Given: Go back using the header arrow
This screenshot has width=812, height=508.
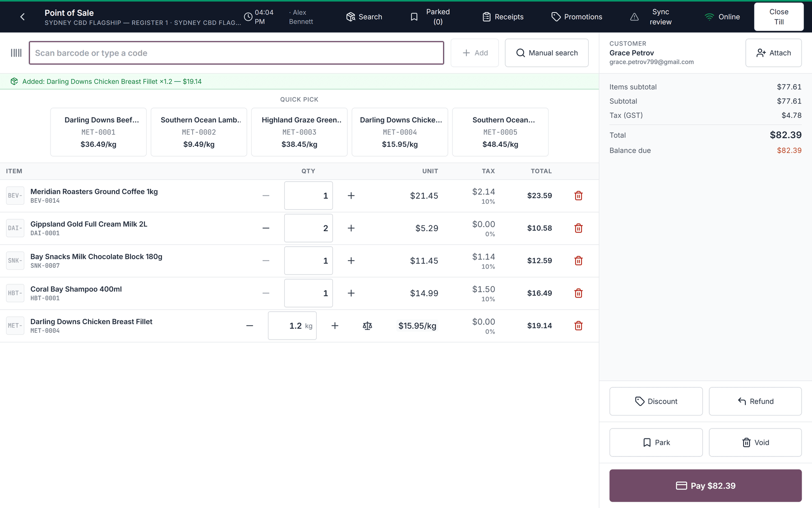Looking at the screenshot, I should [22, 17].
